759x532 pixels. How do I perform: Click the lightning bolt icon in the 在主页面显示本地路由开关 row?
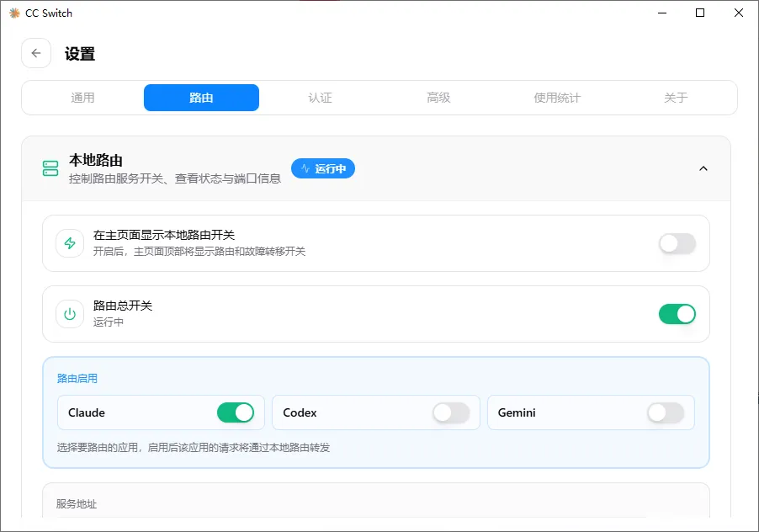[70, 243]
